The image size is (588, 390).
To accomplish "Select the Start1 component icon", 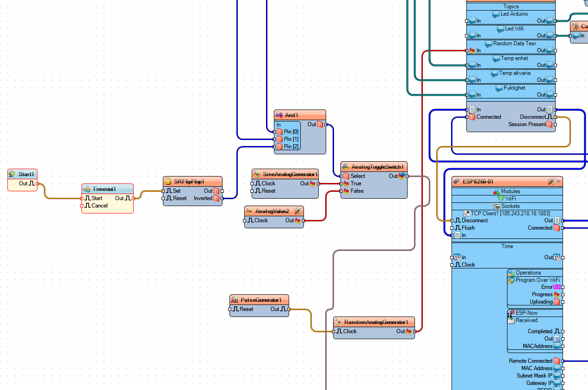I will click(x=12, y=174).
